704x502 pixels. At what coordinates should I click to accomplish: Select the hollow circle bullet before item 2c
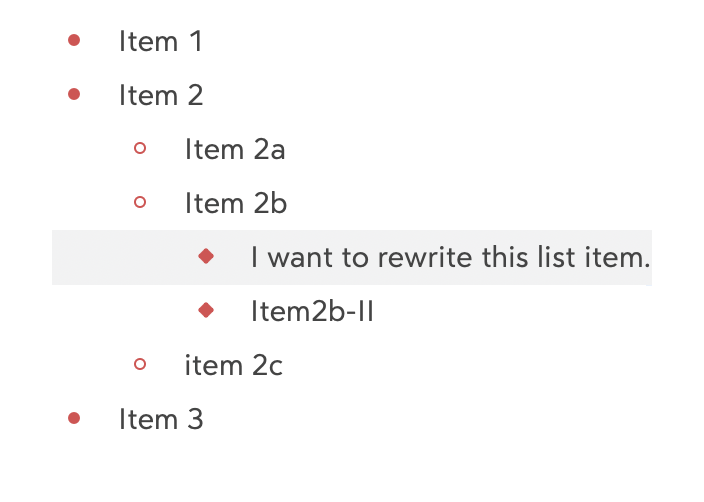click(140, 365)
